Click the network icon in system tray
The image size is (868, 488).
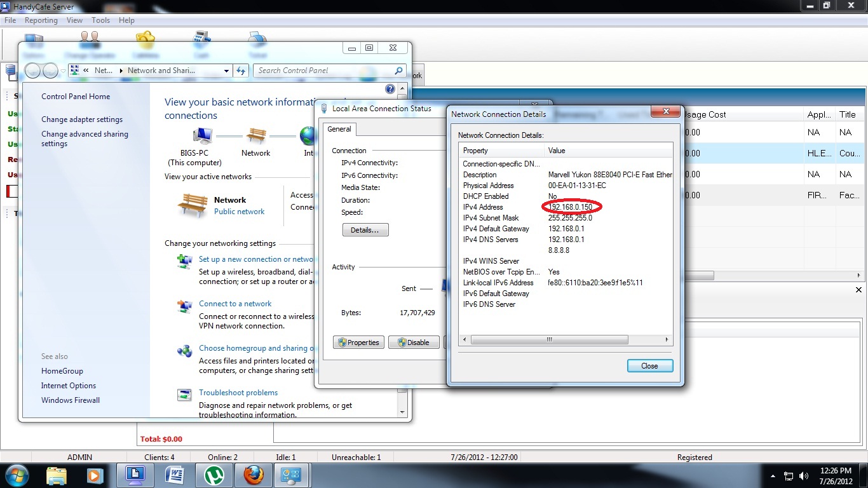tap(789, 475)
